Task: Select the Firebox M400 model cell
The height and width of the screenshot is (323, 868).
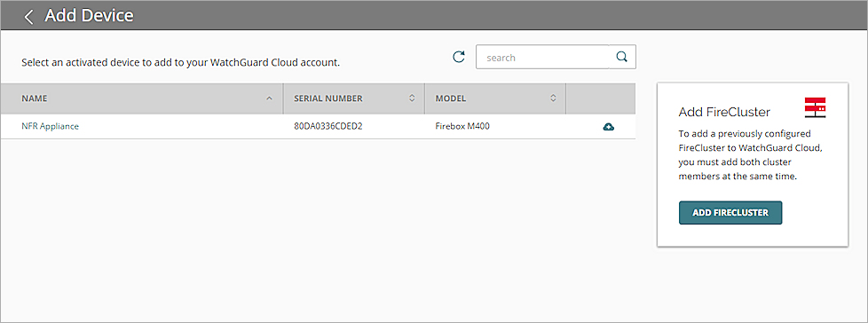Action: (x=462, y=126)
